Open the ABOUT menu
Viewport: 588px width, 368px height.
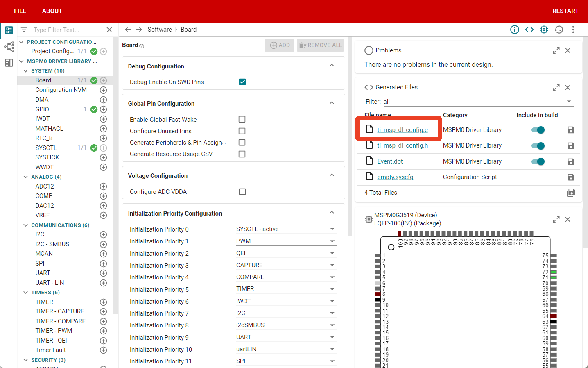(x=52, y=11)
